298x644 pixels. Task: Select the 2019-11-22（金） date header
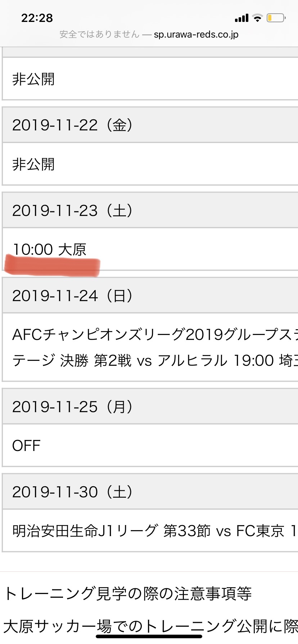(72, 125)
